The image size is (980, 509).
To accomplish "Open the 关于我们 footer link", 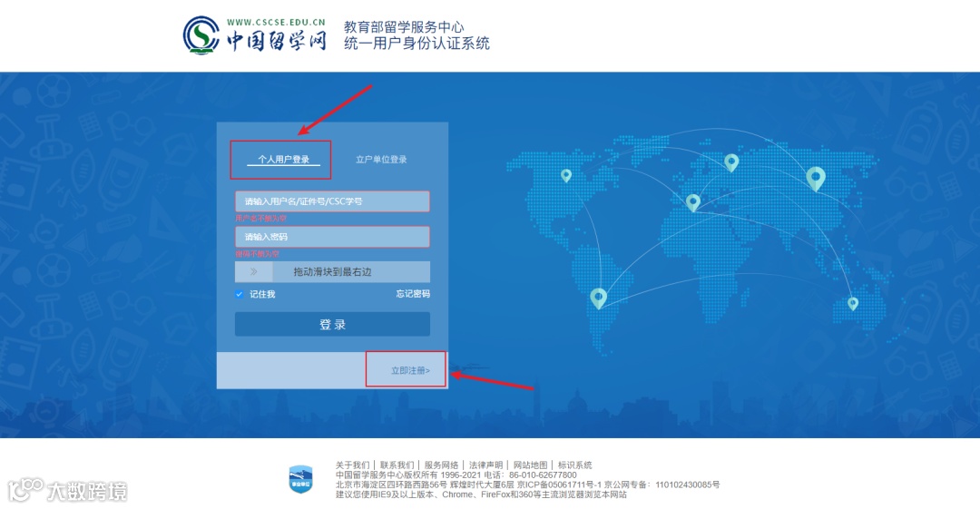I will [x=352, y=465].
